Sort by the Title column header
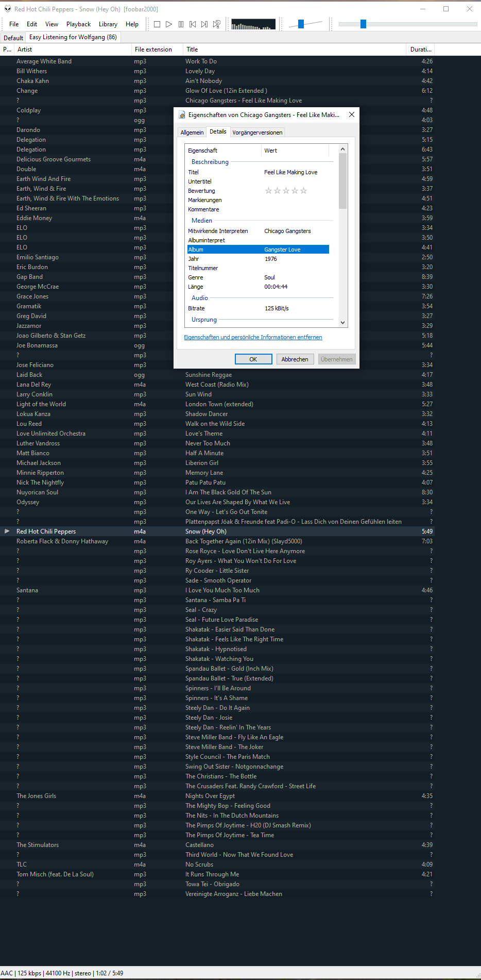 point(295,49)
